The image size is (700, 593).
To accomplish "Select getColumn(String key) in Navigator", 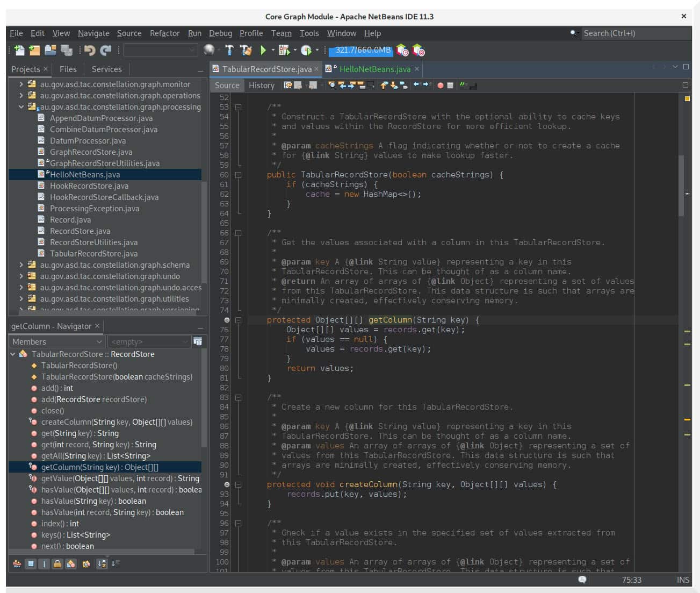I will tap(105, 467).
